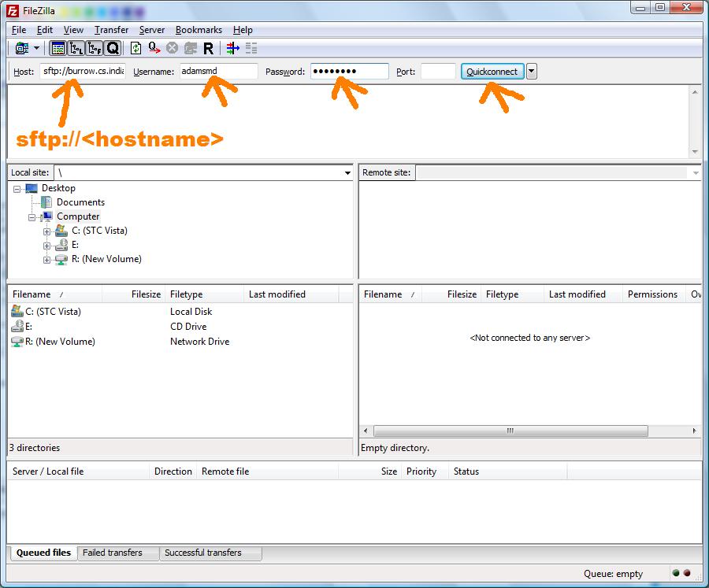Image resolution: width=709 pixels, height=588 pixels.
Task: Sort local list by Filetype column
Action: 205,294
